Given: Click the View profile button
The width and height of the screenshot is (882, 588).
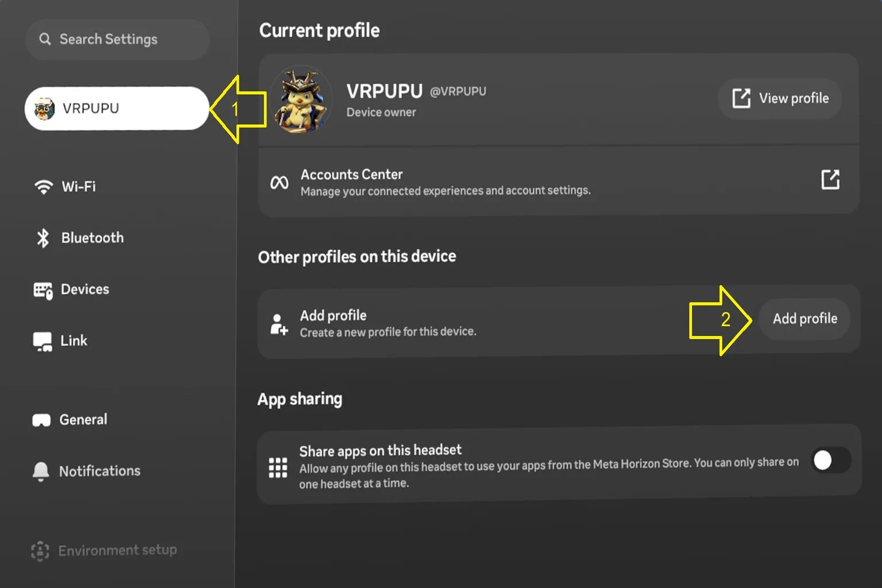Looking at the screenshot, I should [x=780, y=98].
